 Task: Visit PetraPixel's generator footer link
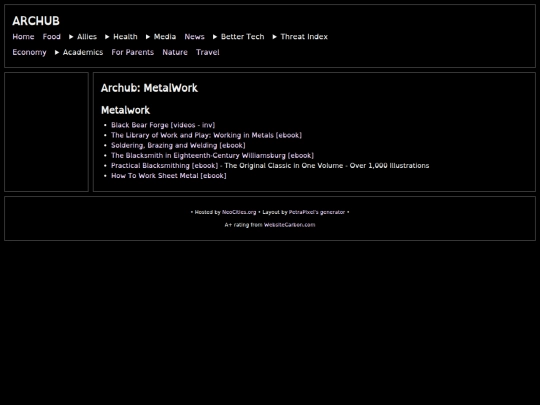pyautogui.click(x=317, y=212)
